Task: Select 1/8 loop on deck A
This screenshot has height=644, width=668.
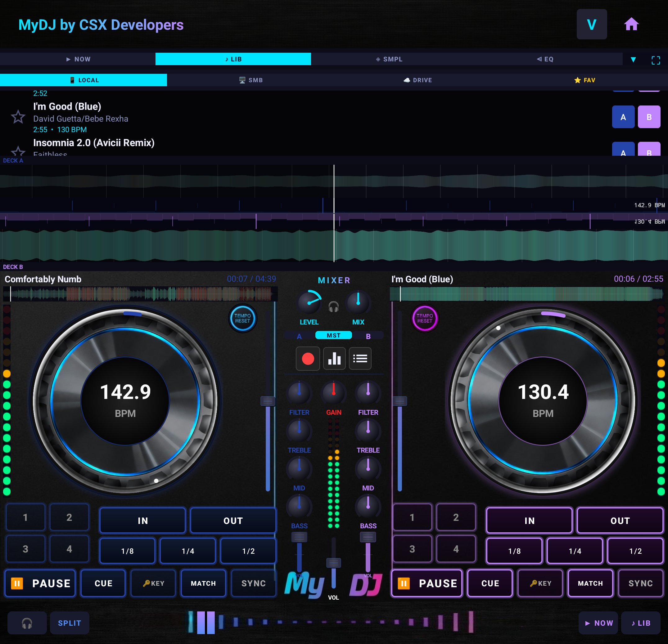Action: [127, 551]
